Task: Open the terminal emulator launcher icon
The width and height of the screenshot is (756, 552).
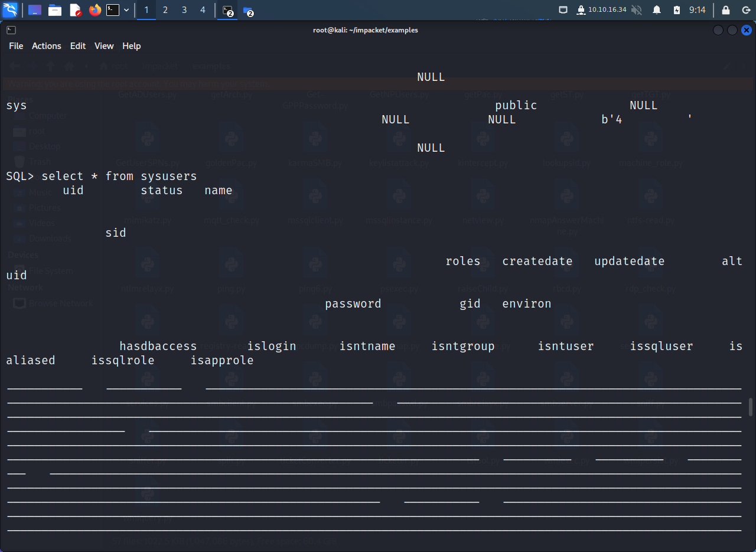Action: (113, 10)
